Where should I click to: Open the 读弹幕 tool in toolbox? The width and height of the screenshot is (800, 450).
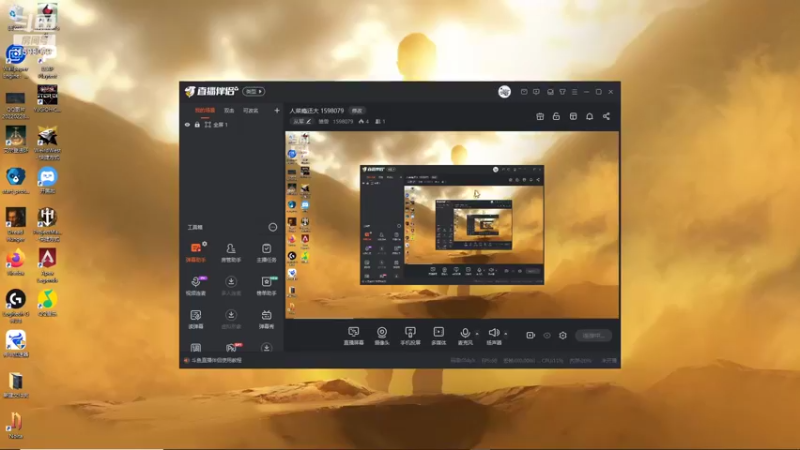pos(195,319)
